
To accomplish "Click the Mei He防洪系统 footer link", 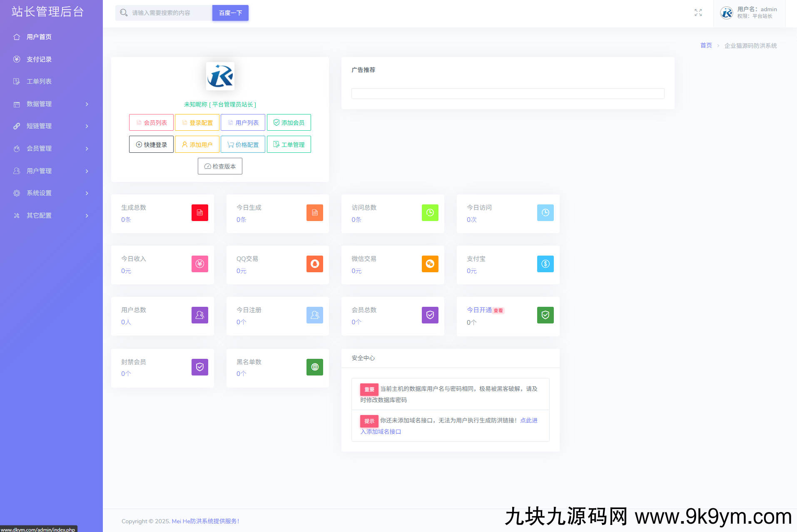I will pyautogui.click(x=205, y=521).
